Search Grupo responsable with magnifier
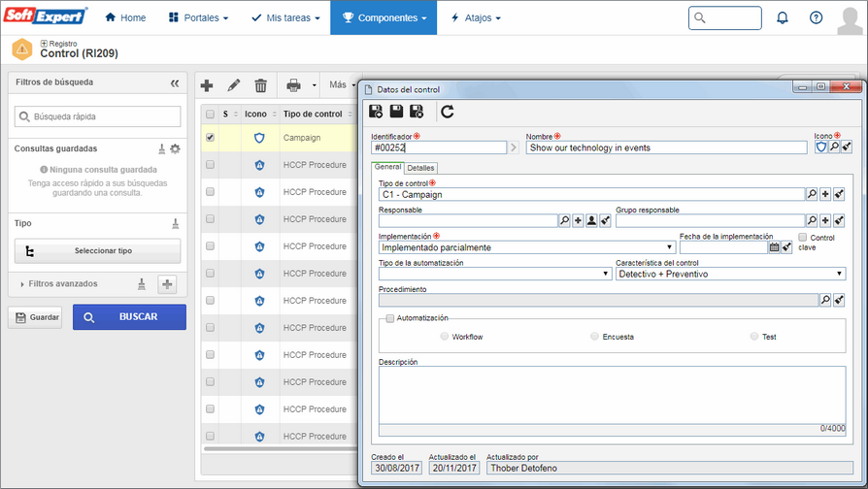Image resolution: width=868 pixels, height=489 pixels. (812, 220)
